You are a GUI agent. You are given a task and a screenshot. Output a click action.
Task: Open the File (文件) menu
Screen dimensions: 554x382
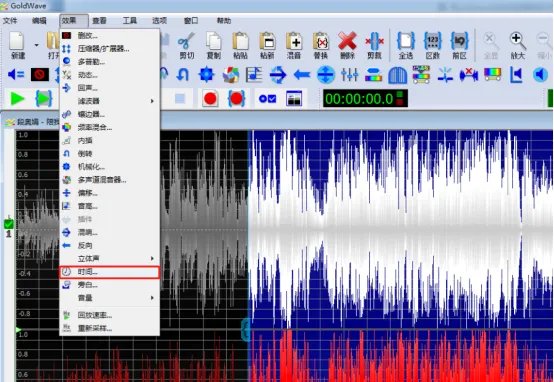[10, 21]
